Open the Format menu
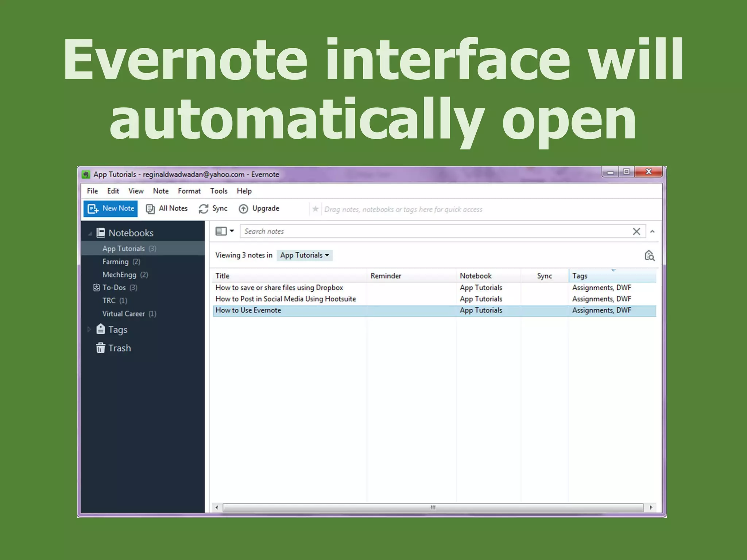The height and width of the screenshot is (560, 747). [189, 191]
